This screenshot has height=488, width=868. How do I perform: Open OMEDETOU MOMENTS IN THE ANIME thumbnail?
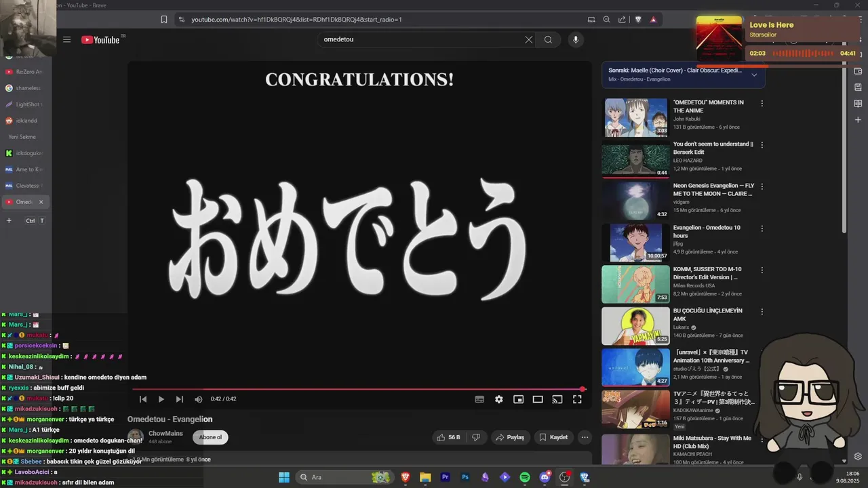pyautogui.click(x=635, y=117)
